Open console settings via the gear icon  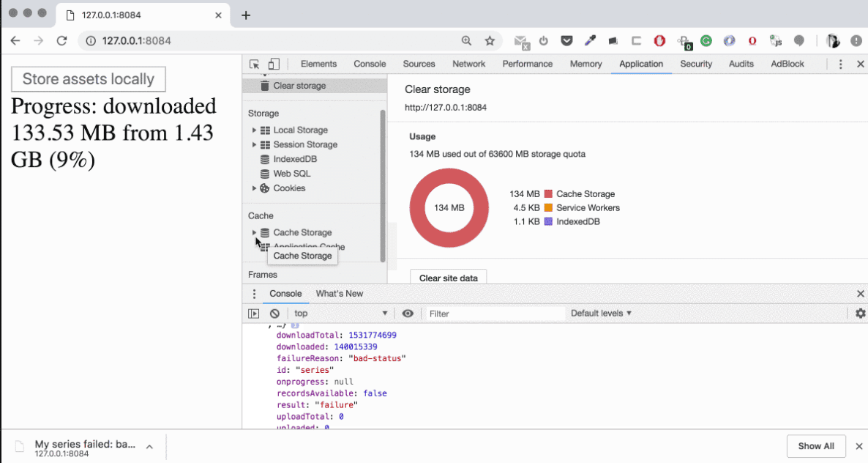coord(860,313)
